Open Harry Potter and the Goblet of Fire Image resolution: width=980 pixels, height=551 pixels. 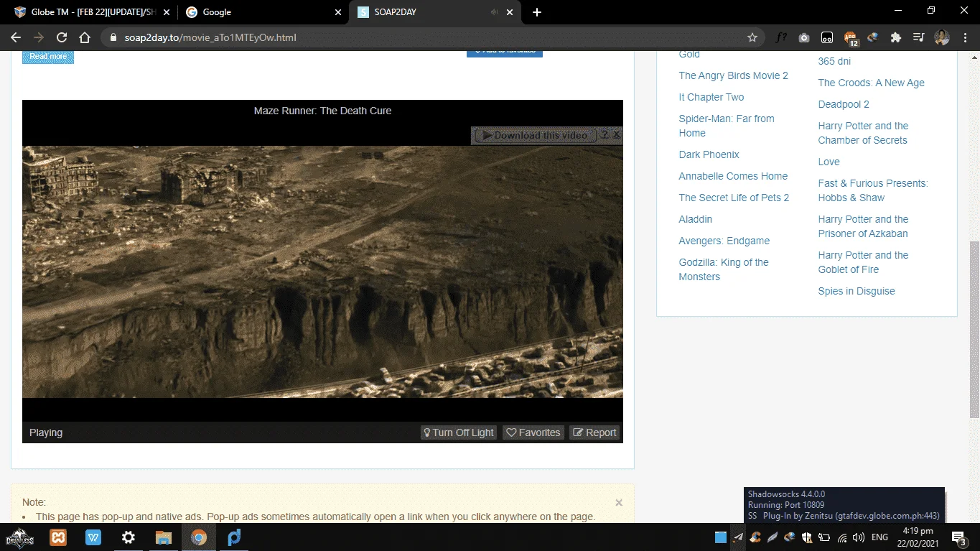863,262
